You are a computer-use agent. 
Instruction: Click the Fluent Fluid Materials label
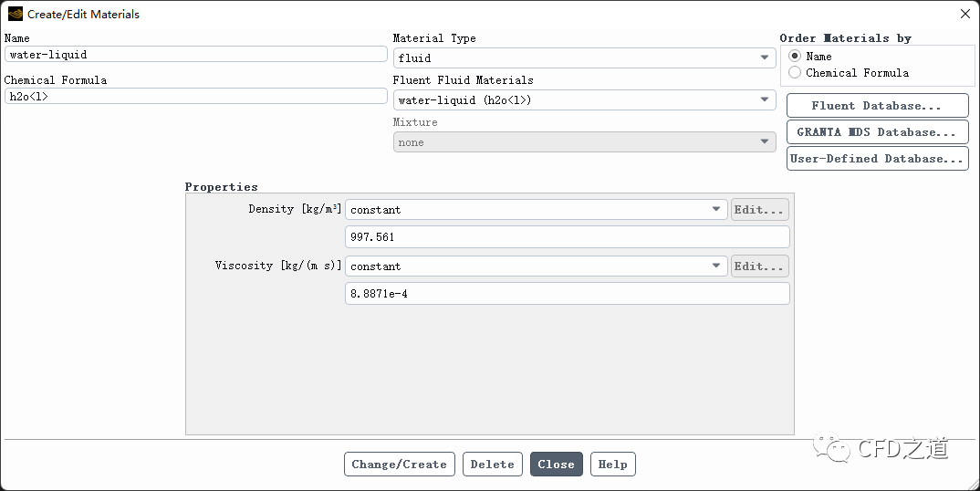[464, 80]
